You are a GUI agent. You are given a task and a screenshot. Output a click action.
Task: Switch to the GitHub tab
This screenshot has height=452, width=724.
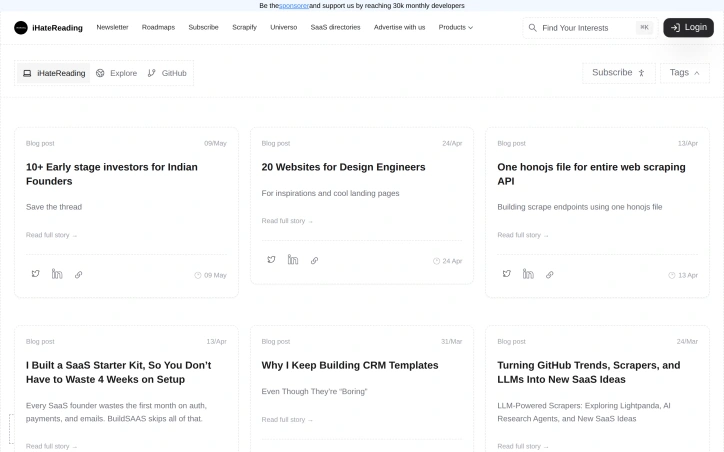pyautogui.click(x=167, y=73)
